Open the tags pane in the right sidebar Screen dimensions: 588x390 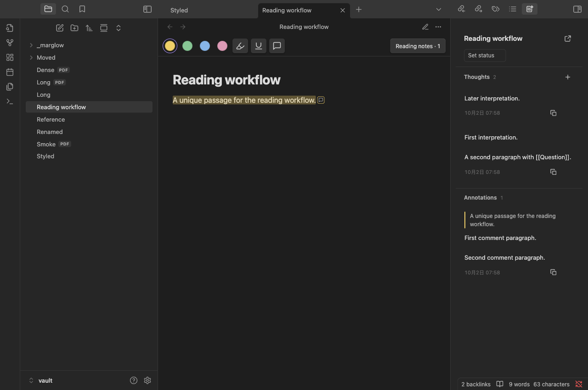(x=495, y=9)
